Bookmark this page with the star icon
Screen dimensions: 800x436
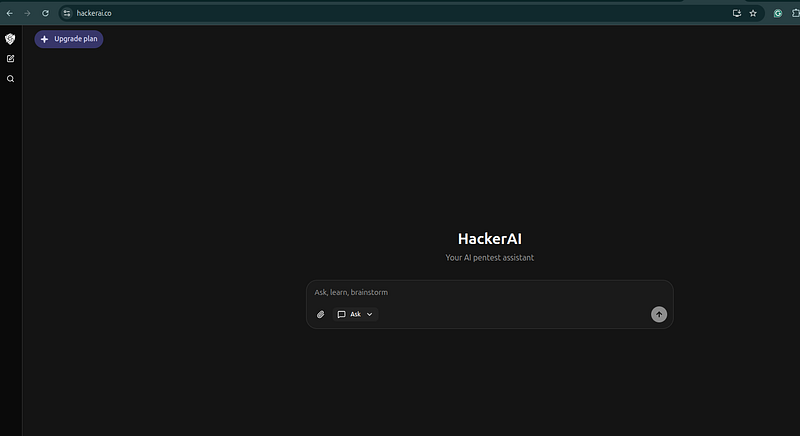(753, 13)
